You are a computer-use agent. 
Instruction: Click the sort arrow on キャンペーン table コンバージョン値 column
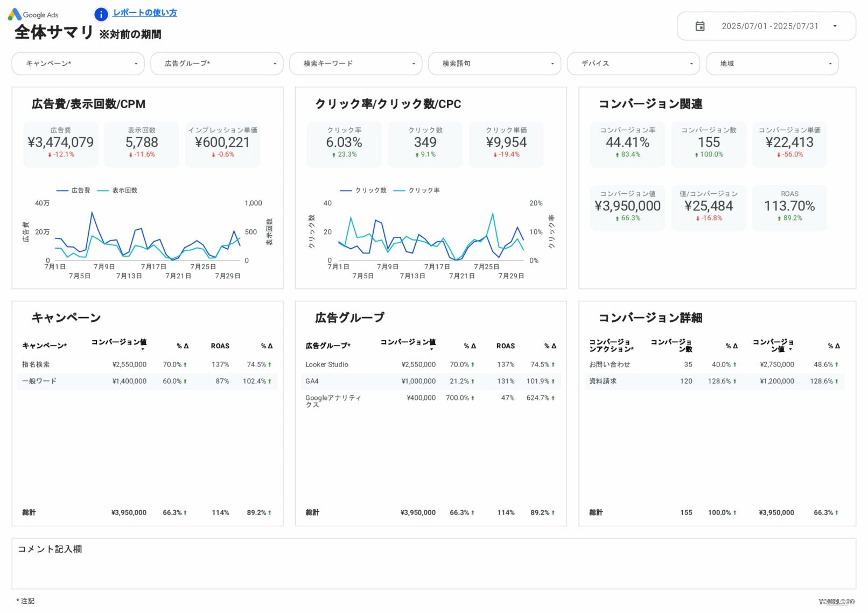(143, 349)
